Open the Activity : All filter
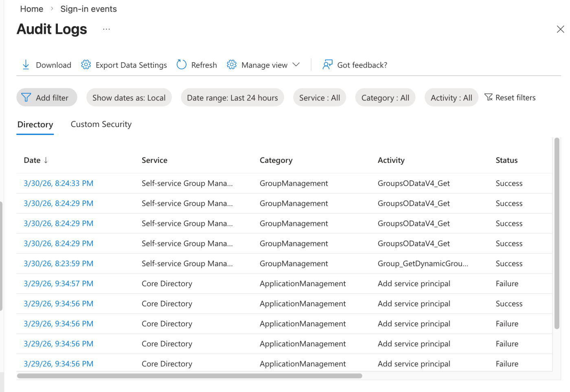570x392 pixels. coord(452,98)
